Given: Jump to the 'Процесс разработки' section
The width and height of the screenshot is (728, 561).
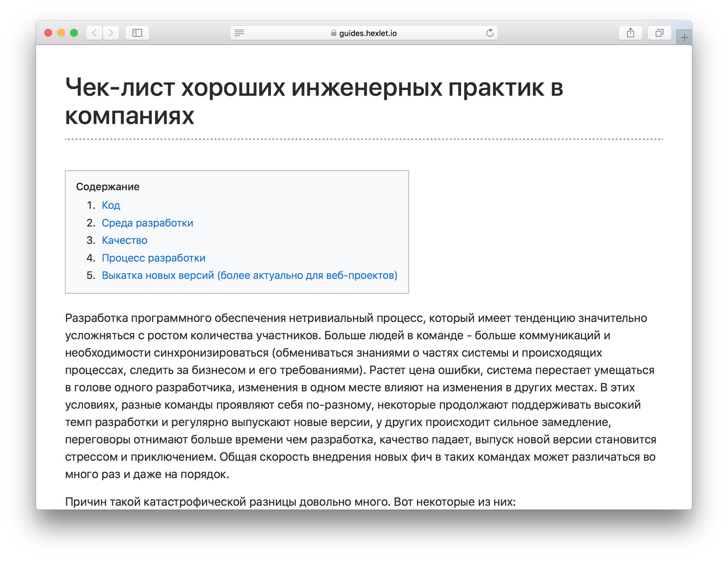Looking at the screenshot, I should tap(154, 258).
